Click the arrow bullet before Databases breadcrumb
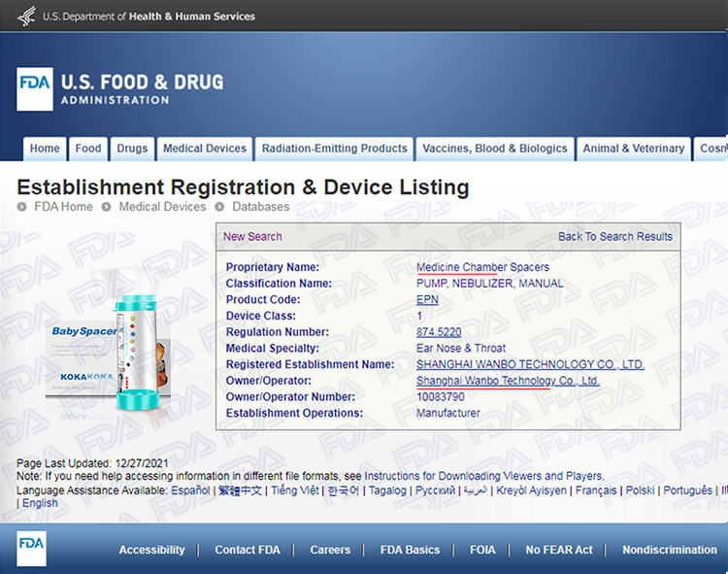Image resolution: width=728 pixels, height=574 pixels. click(x=219, y=207)
